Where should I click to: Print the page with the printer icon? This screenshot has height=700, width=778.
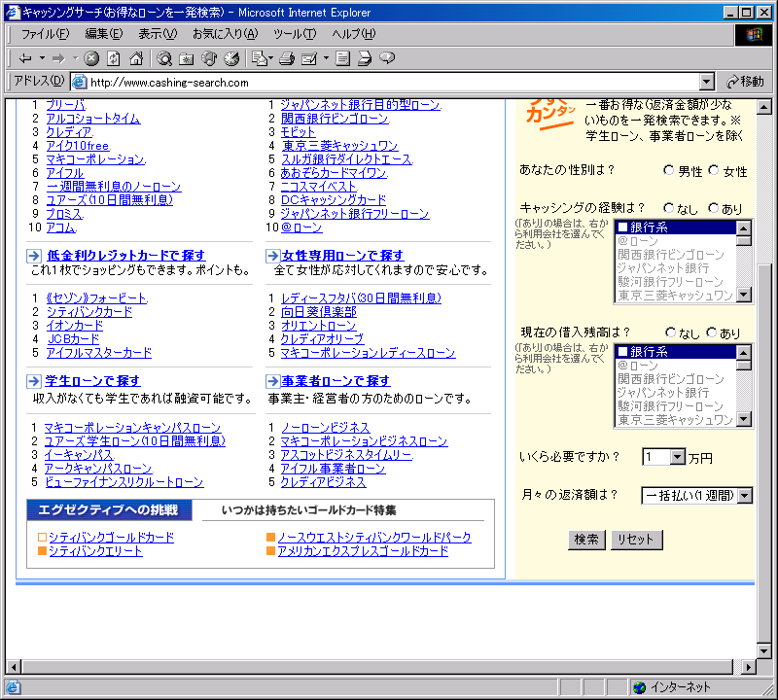click(287, 58)
